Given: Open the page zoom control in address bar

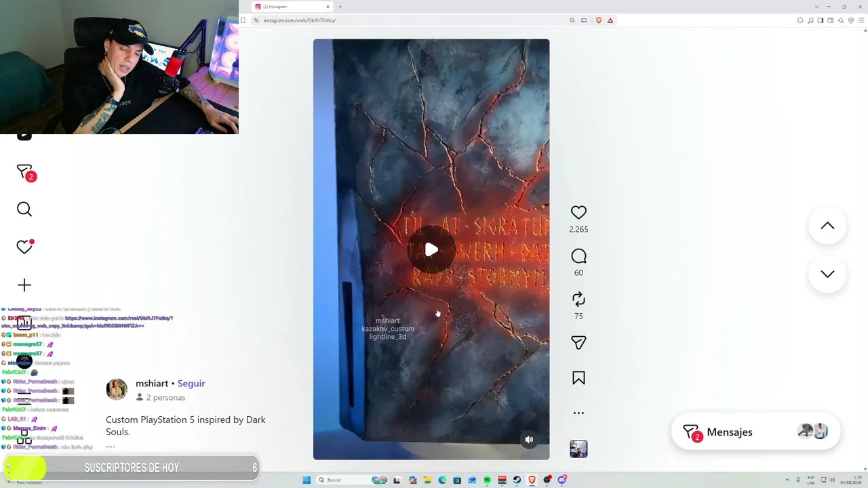Looking at the screenshot, I should (572, 20).
